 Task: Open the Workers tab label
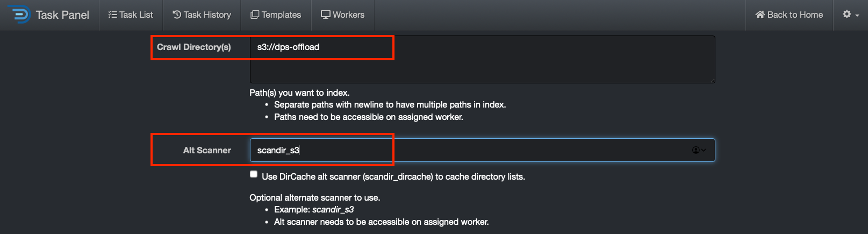click(x=348, y=15)
